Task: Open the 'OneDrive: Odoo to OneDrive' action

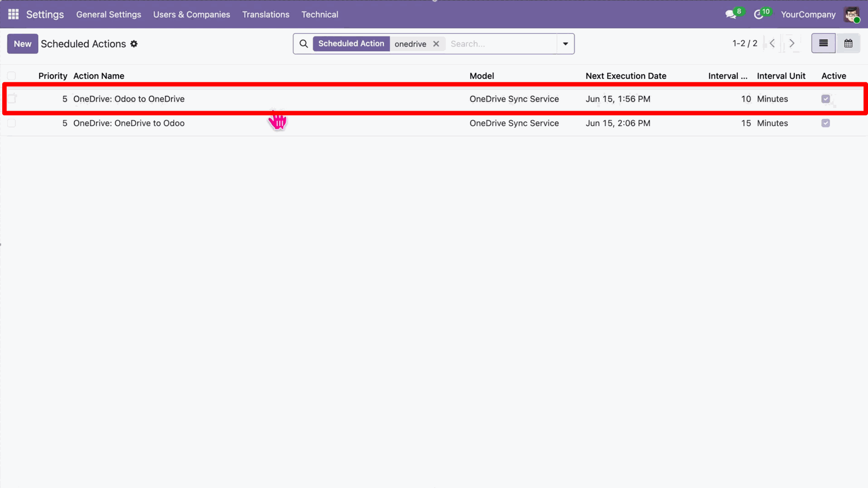Action: pos(129,99)
